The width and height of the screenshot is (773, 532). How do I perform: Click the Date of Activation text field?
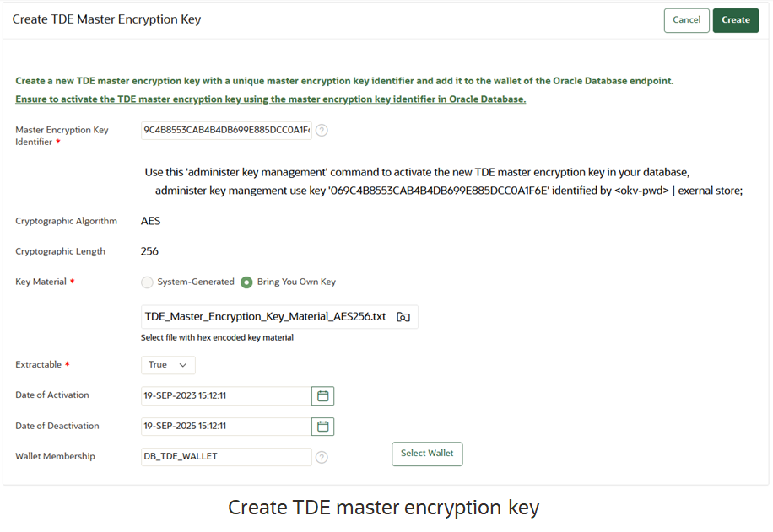point(224,395)
